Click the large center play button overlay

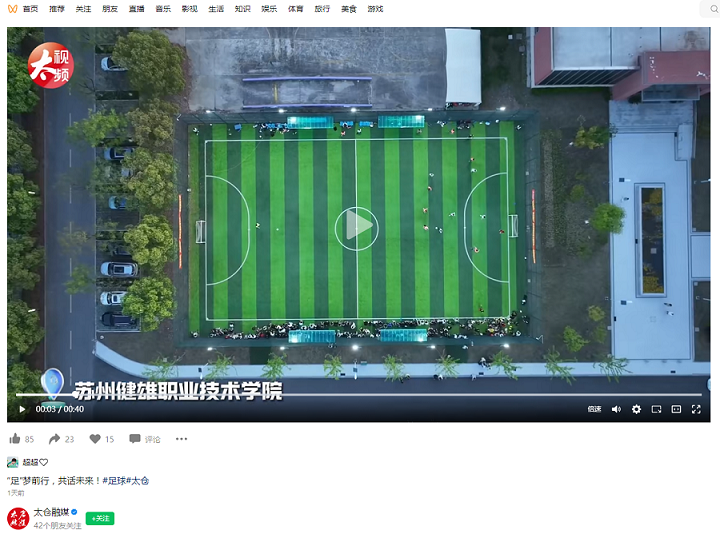pyautogui.click(x=358, y=225)
